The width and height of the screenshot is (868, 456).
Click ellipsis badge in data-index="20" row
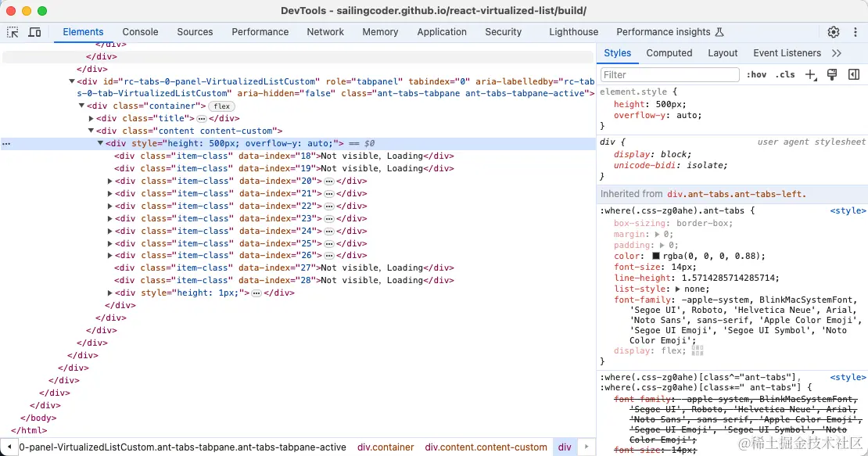pos(329,181)
